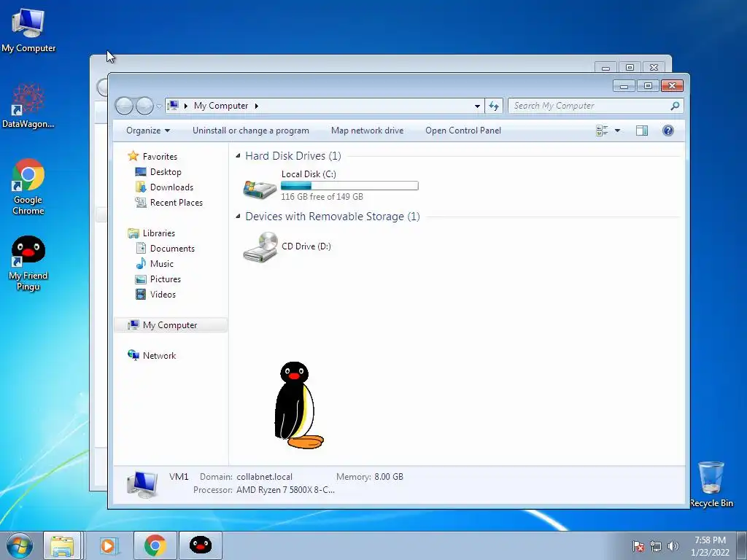The height and width of the screenshot is (560, 747).
Task: Click the Pingu penguin figure in the window
Action: [298, 405]
